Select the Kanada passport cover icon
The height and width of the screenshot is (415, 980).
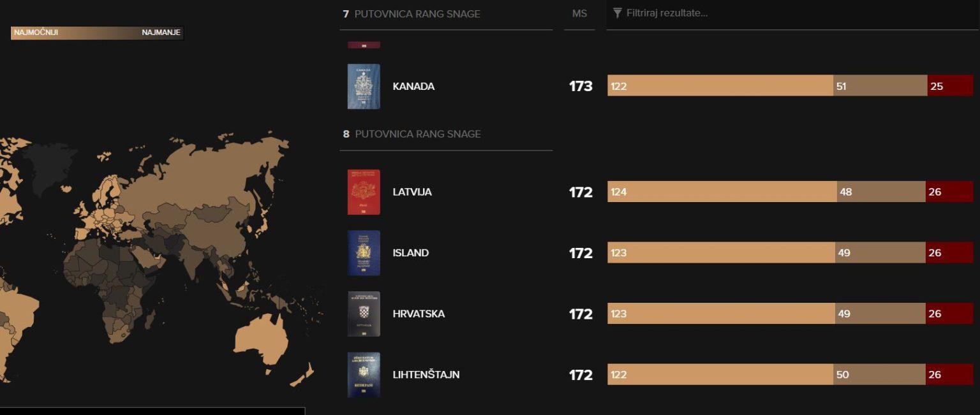click(363, 86)
